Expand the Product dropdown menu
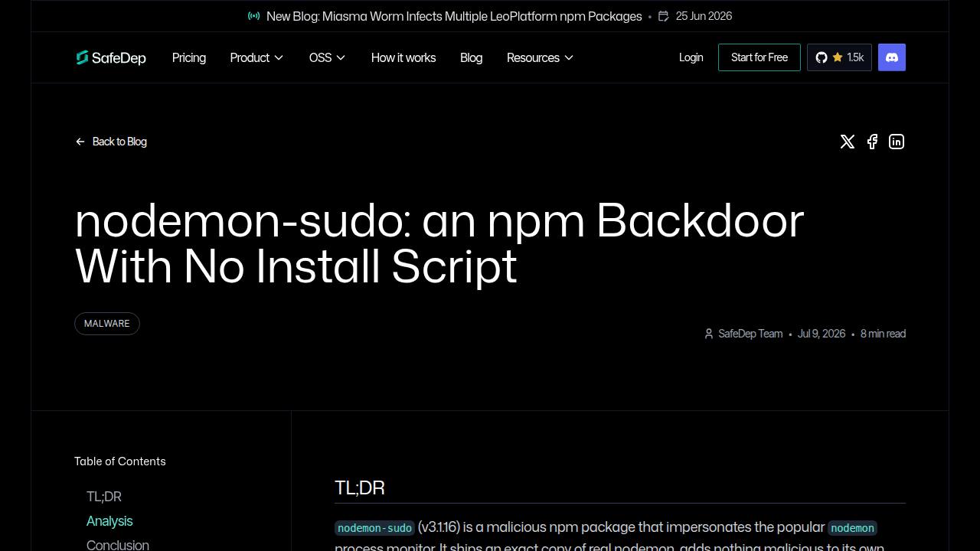 (256, 57)
